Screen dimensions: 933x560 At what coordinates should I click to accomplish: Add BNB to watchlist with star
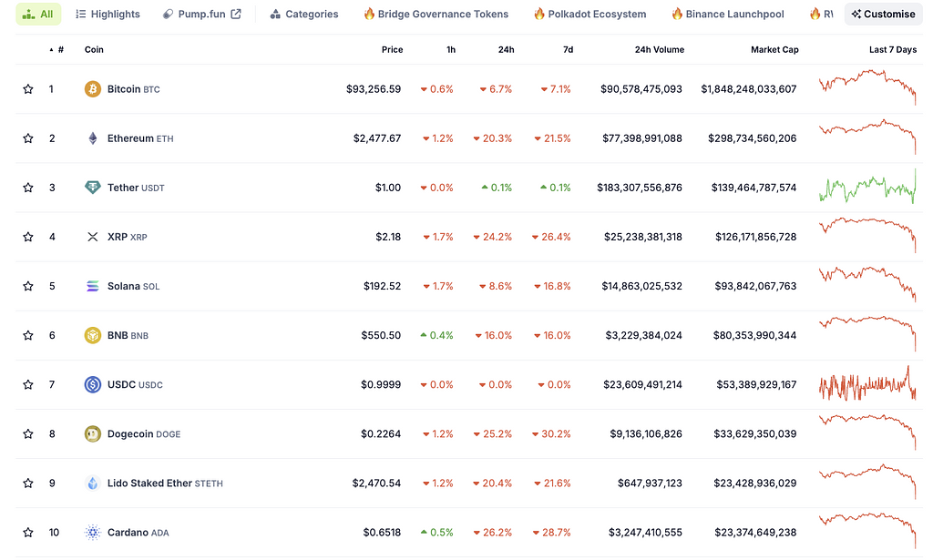point(28,335)
